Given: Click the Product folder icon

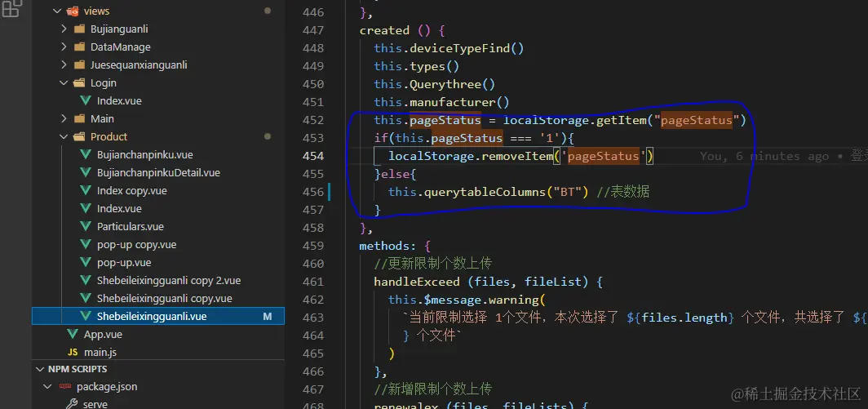Looking at the screenshot, I should [79, 136].
